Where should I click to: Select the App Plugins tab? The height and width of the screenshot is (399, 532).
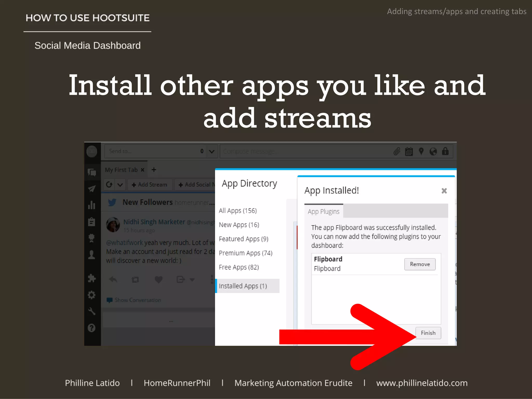[x=324, y=211]
